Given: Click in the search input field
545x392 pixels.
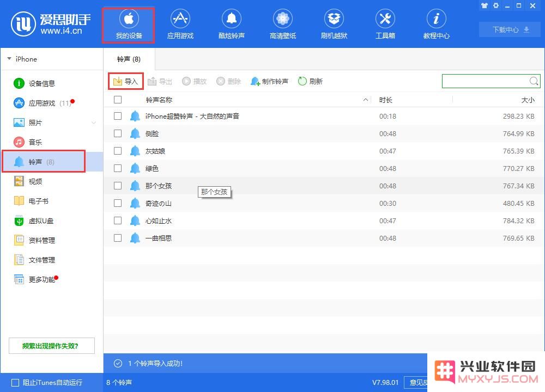Looking at the screenshot, I should point(485,81).
